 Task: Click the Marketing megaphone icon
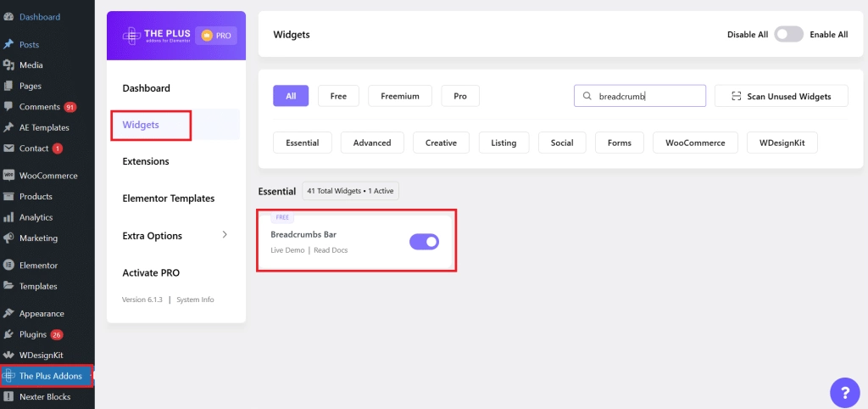(x=8, y=238)
